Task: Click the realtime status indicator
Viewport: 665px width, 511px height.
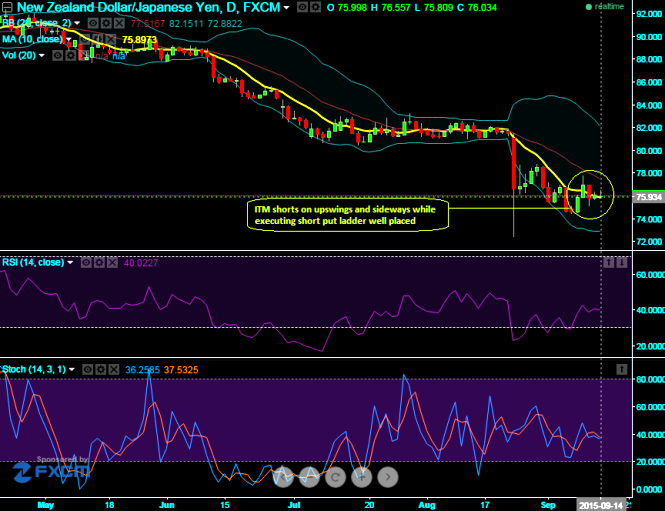Action: coord(605,7)
